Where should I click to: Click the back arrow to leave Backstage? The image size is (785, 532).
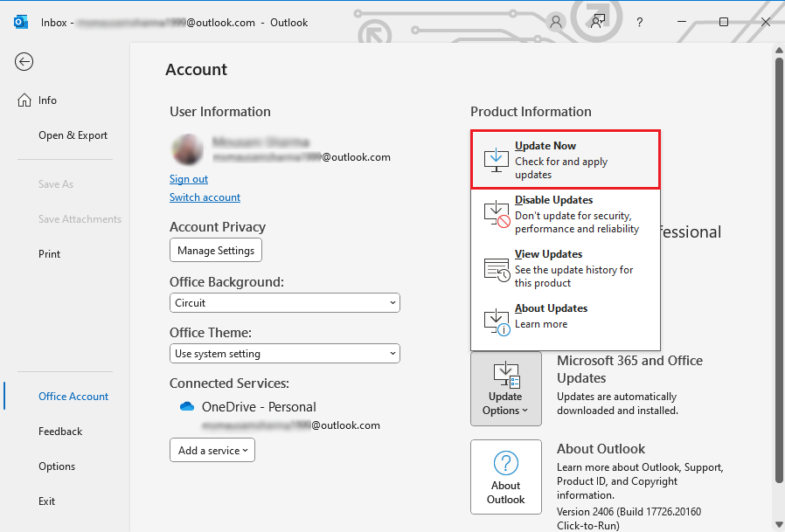[x=24, y=62]
